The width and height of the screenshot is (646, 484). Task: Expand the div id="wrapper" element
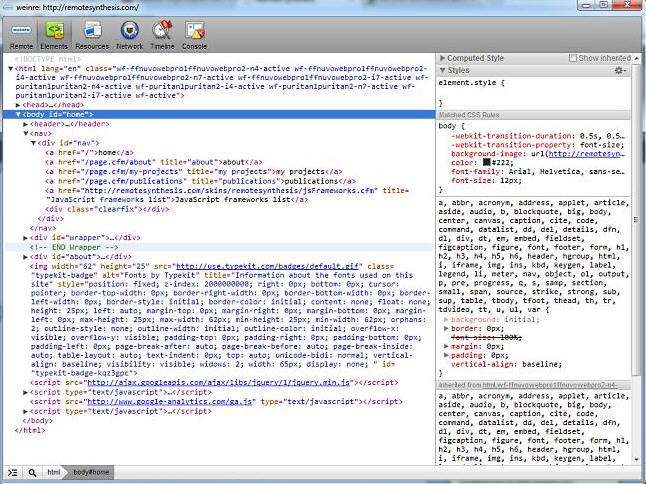pyautogui.click(x=26, y=238)
